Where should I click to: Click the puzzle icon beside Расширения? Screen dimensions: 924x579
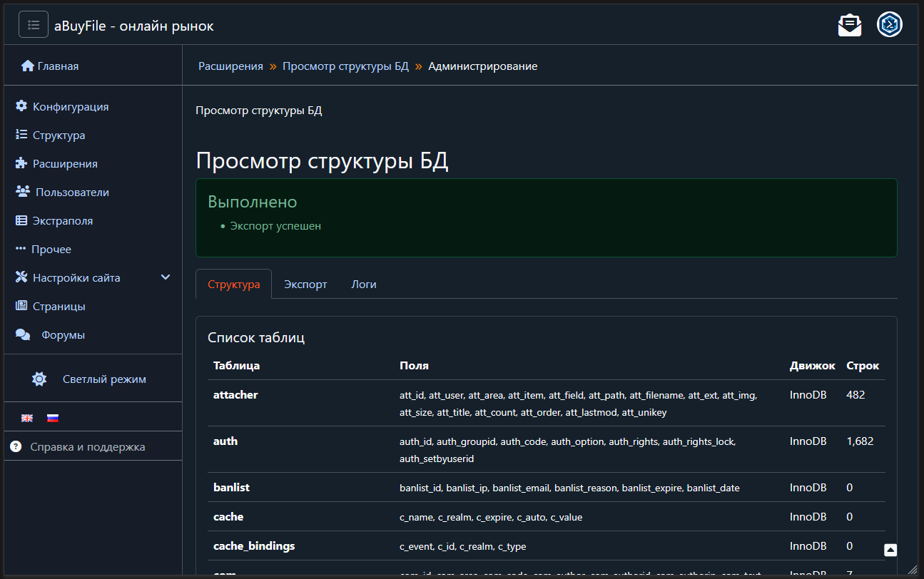coord(21,163)
